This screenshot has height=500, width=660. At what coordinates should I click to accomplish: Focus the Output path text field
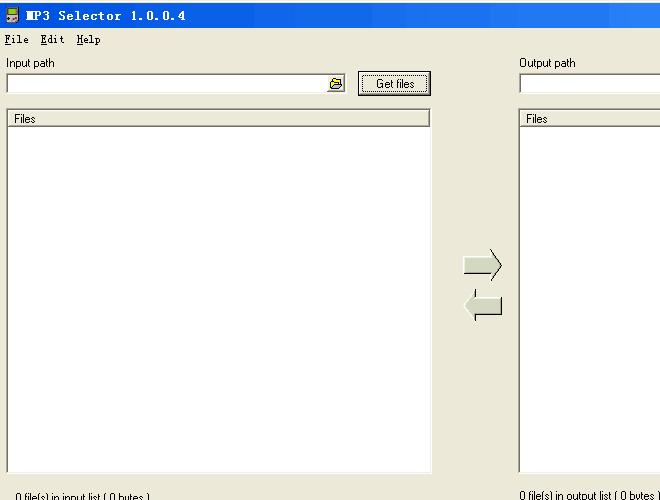tap(589, 84)
